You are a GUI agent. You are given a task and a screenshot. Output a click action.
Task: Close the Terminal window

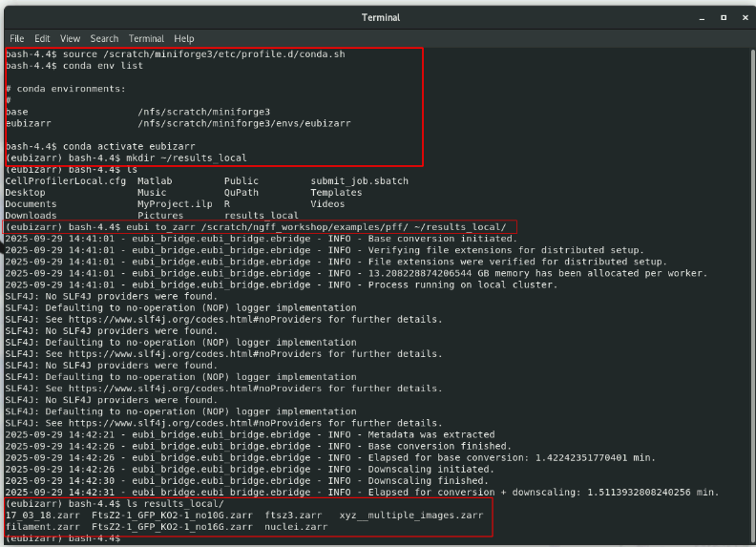point(745,18)
